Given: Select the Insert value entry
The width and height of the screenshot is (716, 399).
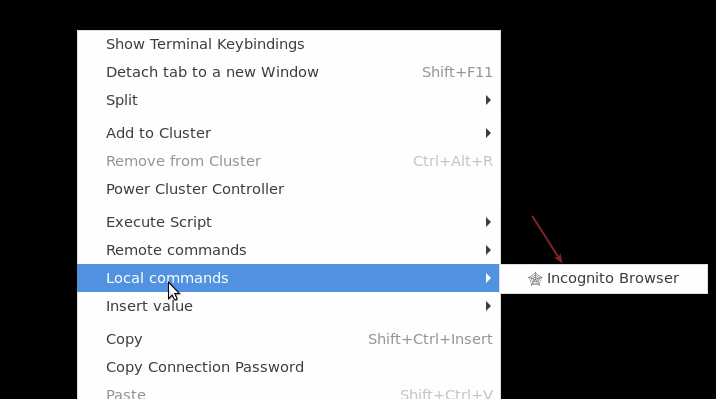Looking at the screenshot, I should tap(289, 306).
